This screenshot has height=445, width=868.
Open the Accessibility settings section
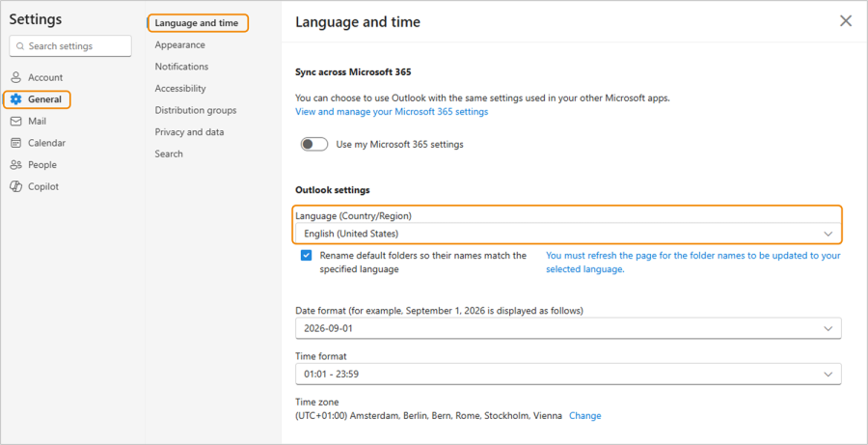[x=180, y=88]
